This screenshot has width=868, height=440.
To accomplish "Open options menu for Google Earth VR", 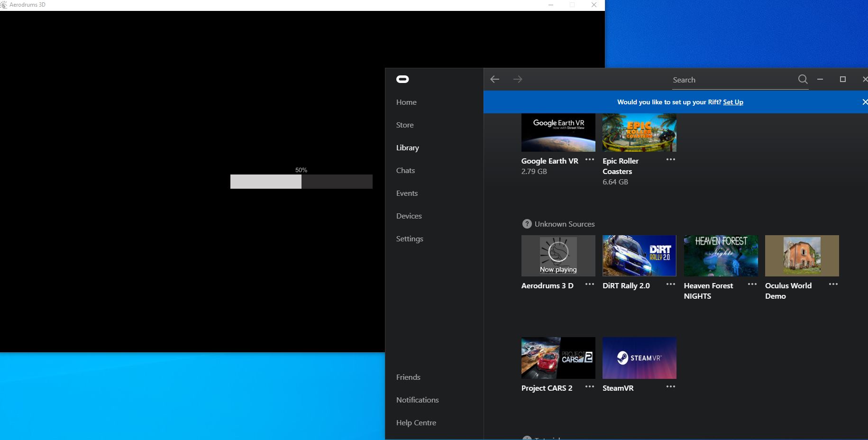I will pyautogui.click(x=590, y=160).
